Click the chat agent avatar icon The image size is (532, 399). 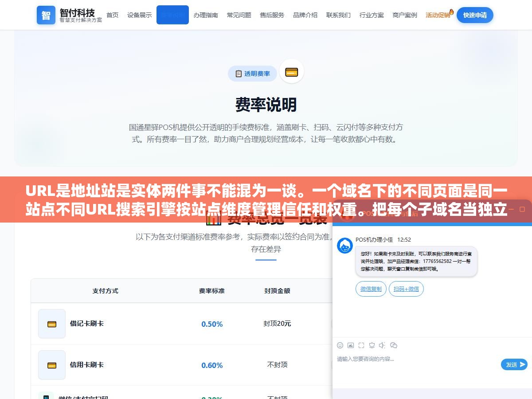pyautogui.click(x=345, y=246)
